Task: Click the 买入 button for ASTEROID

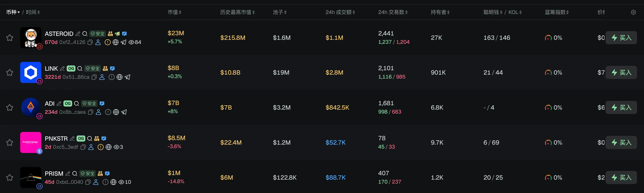Action: coord(621,38)
